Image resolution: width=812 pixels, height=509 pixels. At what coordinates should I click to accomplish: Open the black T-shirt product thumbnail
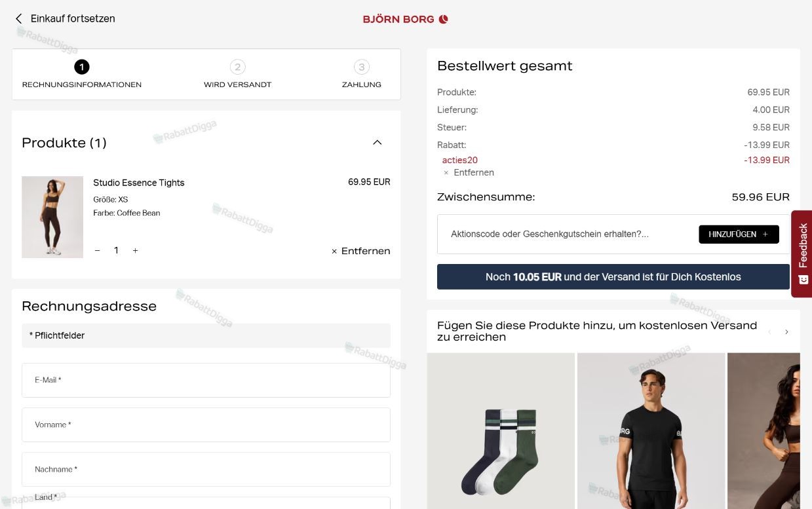coord(651,431)
